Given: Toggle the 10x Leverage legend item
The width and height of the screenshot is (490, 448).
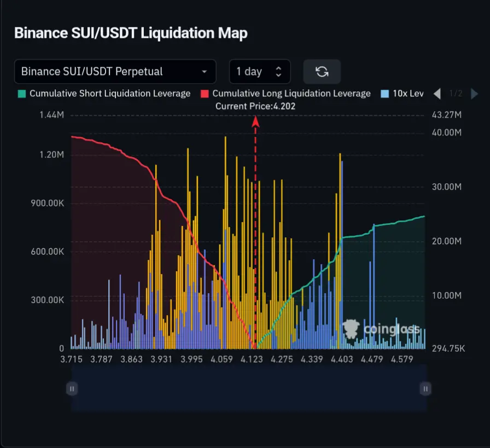Looking at the screenshot, I should pyautogui.click(x=402, y=94).
